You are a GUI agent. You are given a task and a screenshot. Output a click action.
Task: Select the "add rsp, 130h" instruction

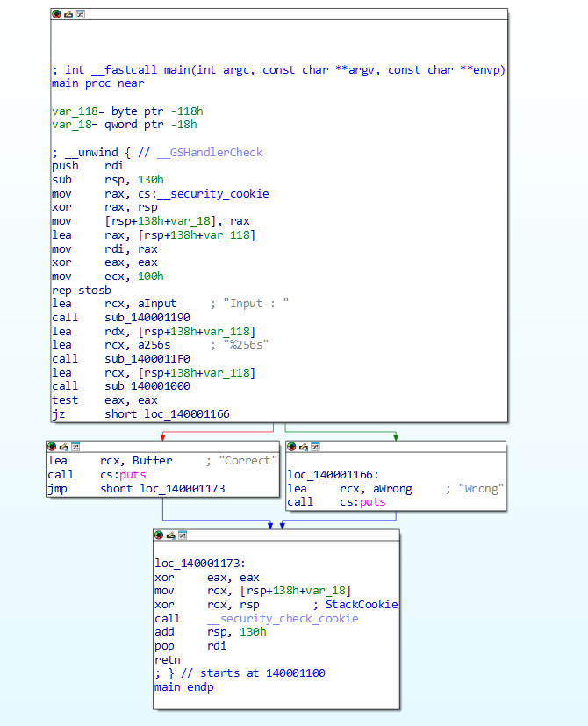point(211,632)
